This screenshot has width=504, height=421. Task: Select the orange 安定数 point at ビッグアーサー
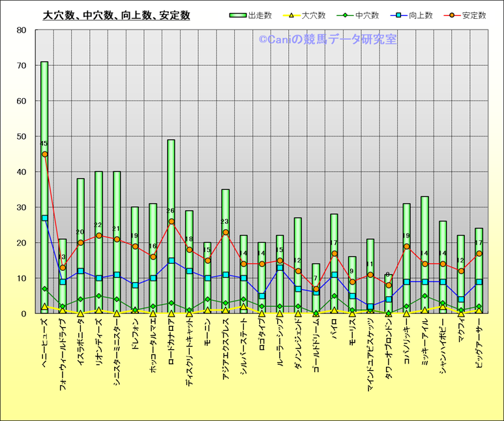tap(479, 253)
